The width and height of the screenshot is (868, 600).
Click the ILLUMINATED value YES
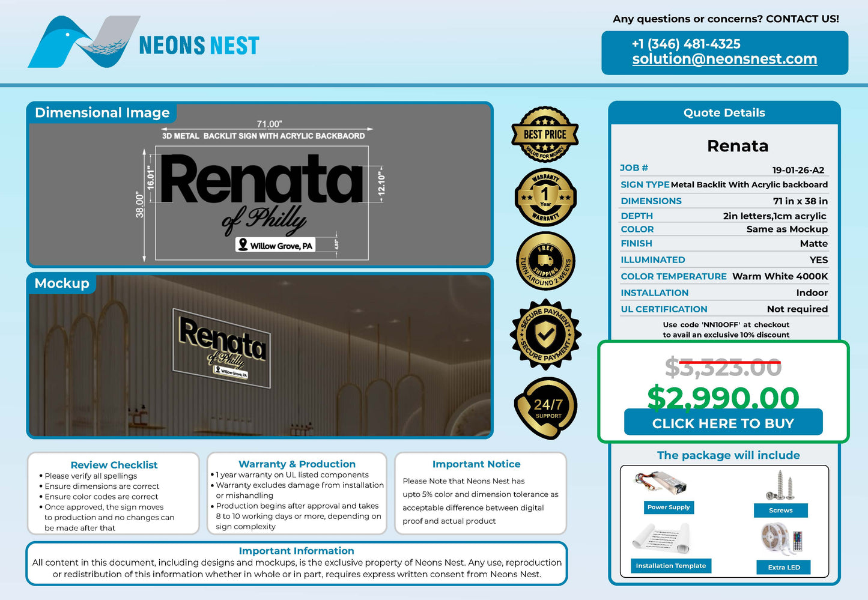[x=819, y=260]
